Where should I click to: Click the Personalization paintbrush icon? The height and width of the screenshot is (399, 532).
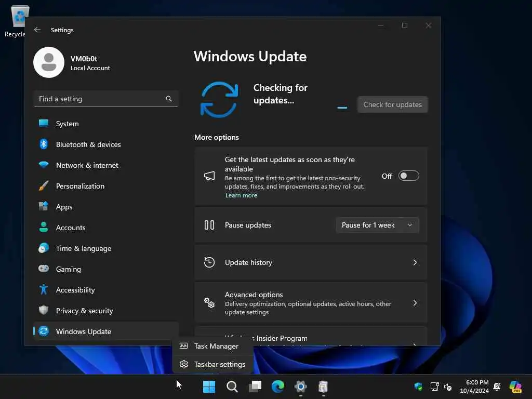coord(44,185)
